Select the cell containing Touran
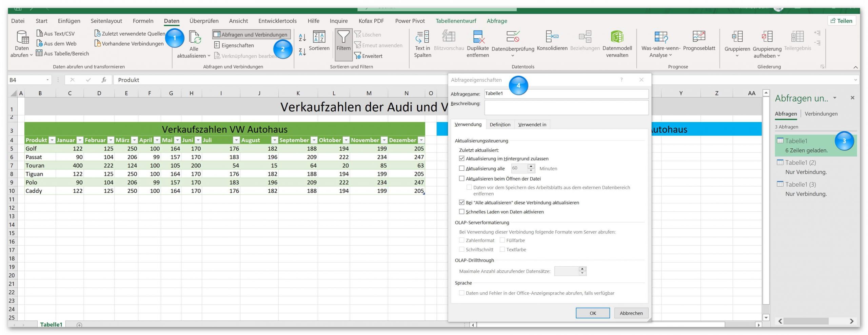 (x=40, y=165)
